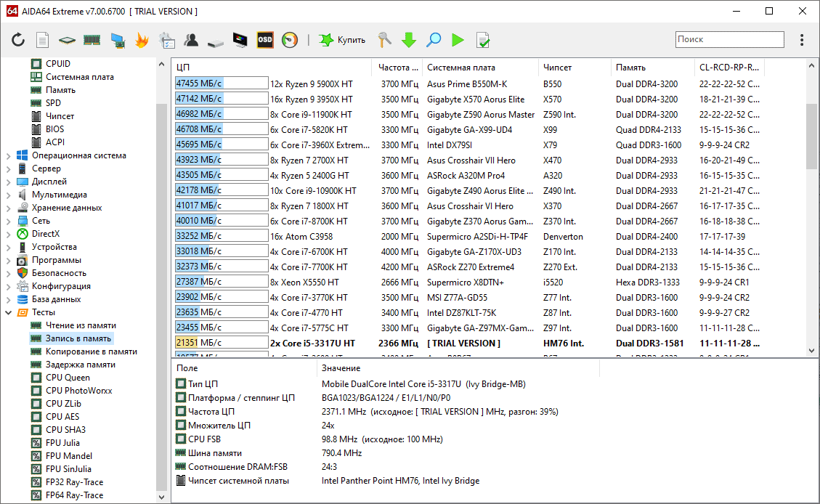820x504 pixels.
Task: Open the three-dot options menu
Action: point(802,40)
